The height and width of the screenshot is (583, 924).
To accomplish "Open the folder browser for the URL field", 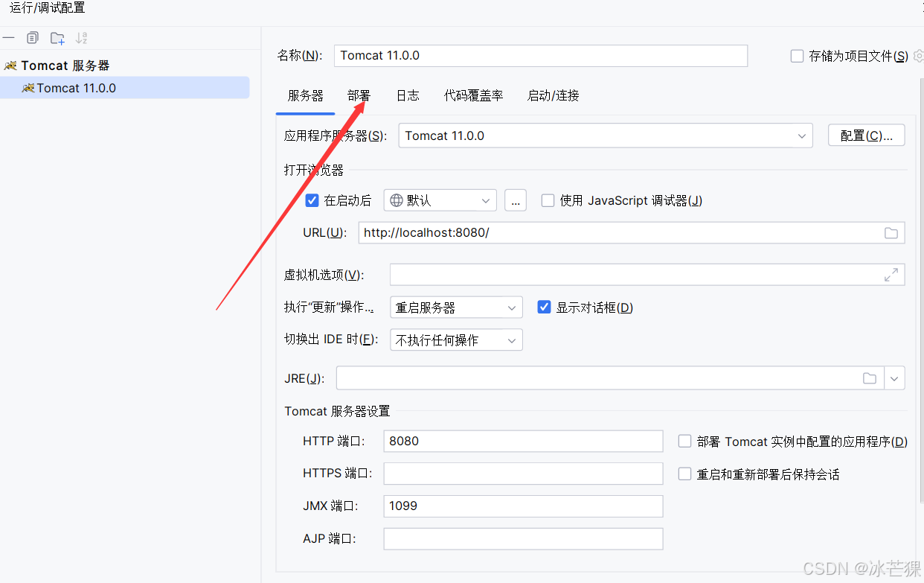I will (x=891, y=232).
